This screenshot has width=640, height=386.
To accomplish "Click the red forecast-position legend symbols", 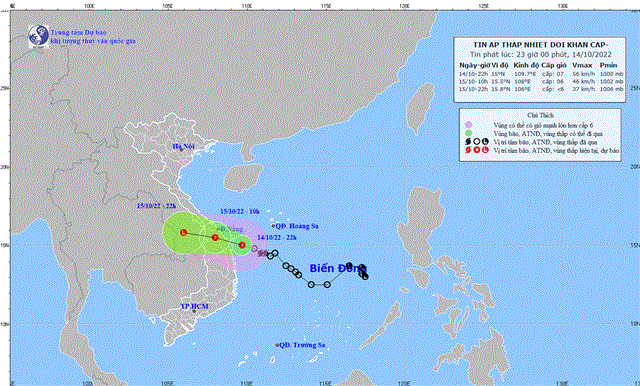I will [x=476, y=150].
